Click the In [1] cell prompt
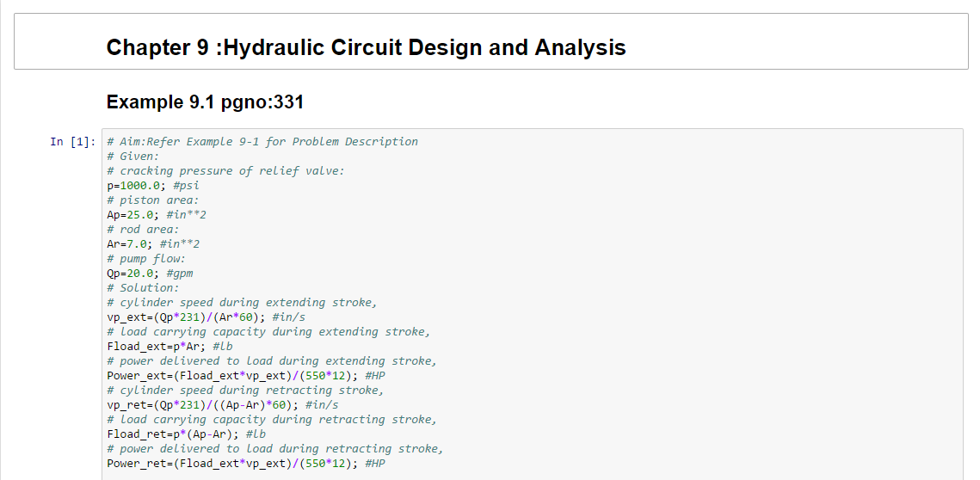 coord(72,142)
